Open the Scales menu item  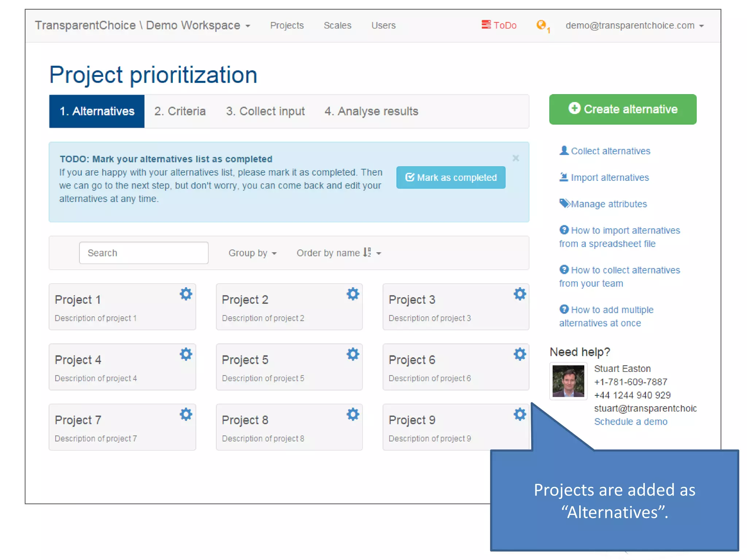pos(337,26)
